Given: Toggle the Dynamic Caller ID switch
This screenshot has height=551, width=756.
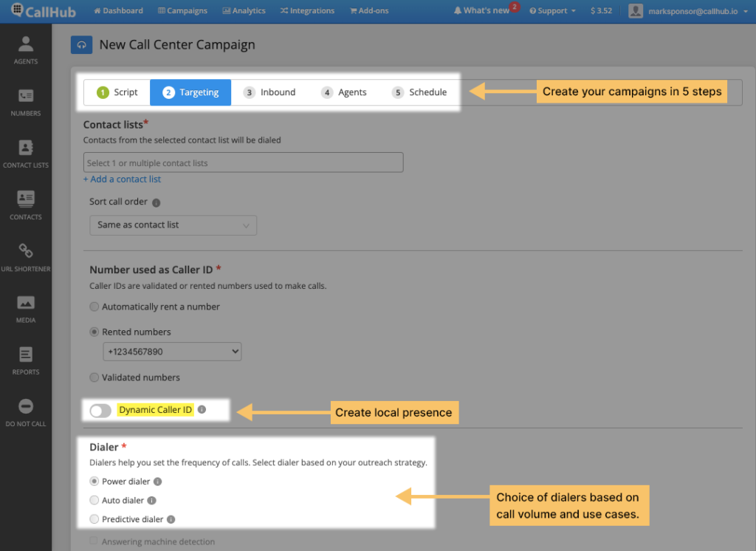Looking at the screenshot, I should 100,411.
